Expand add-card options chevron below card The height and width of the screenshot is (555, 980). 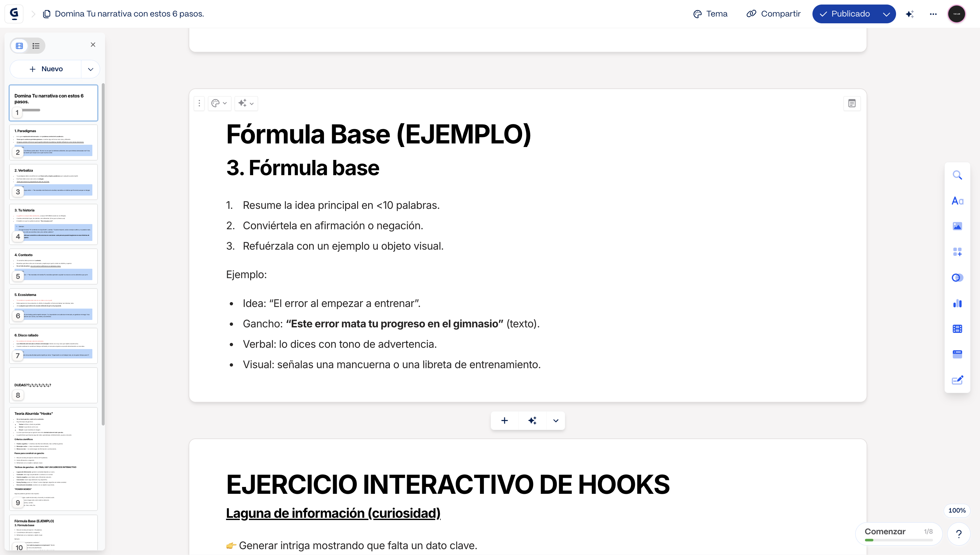tap(555, 421)
